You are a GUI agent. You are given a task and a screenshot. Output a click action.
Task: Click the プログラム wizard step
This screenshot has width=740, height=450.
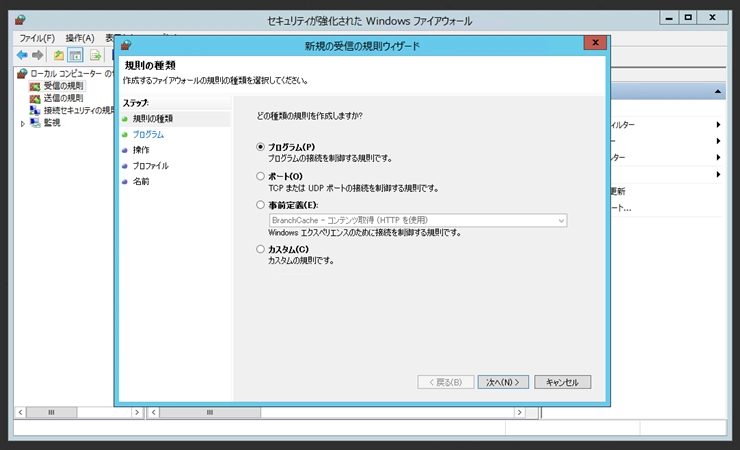click(x=148, y=134)
